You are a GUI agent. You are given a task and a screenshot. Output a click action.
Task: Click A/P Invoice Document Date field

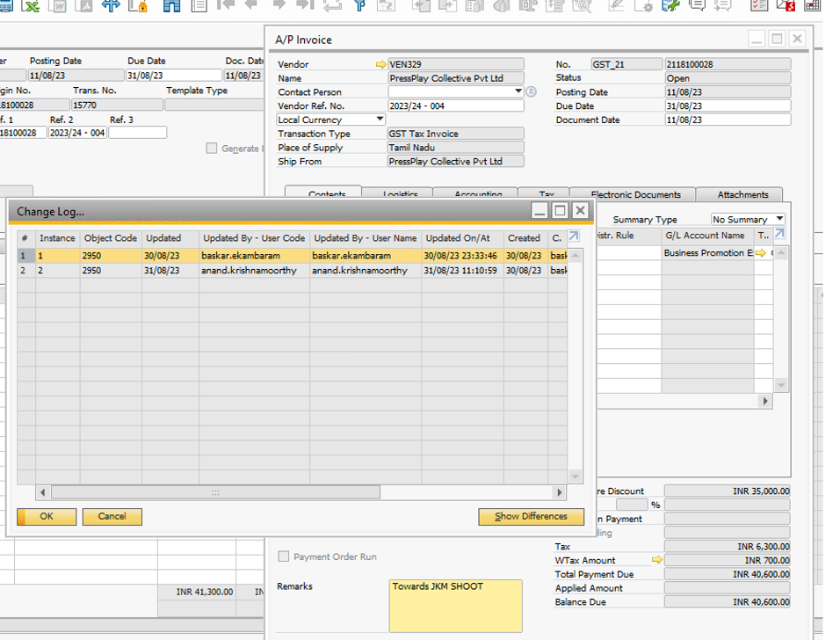point(728,120)
